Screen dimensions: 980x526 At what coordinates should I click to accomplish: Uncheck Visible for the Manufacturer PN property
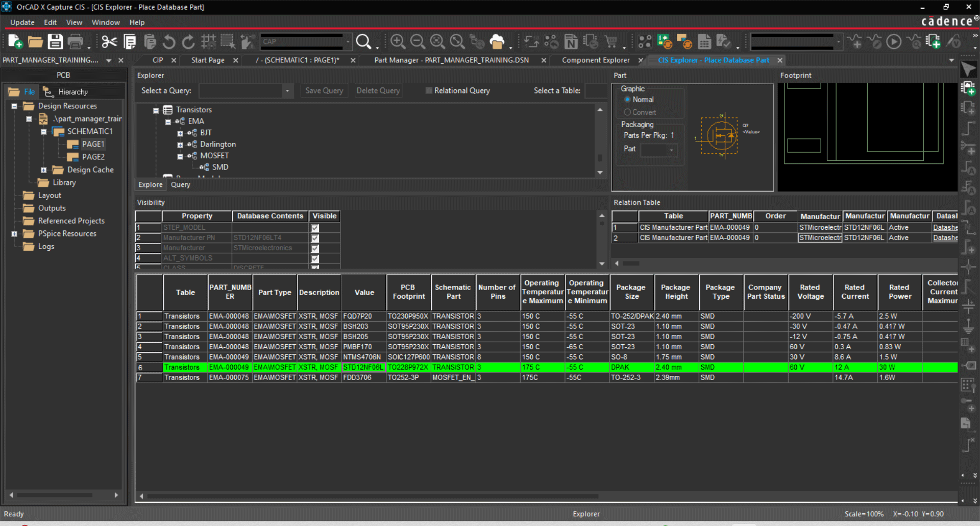pyautogui.click(x=314, y=237)
